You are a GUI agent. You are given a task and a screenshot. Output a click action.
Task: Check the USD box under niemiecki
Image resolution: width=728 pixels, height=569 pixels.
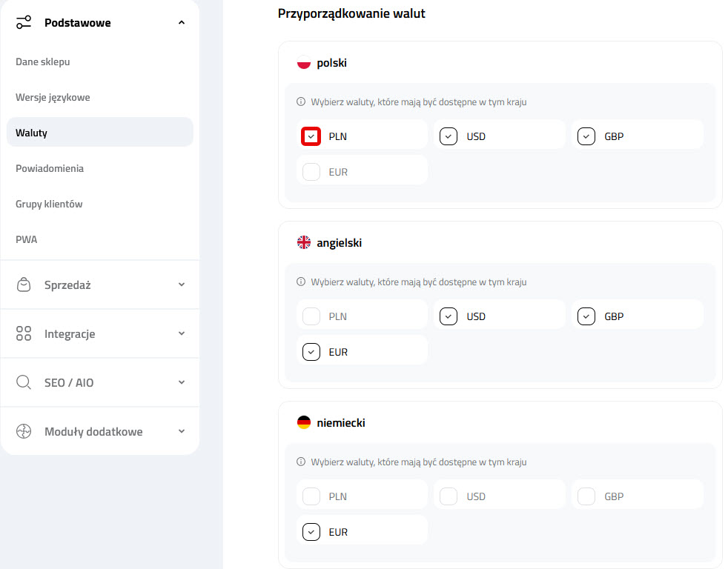pyautogui.click(x=449, y=496)
